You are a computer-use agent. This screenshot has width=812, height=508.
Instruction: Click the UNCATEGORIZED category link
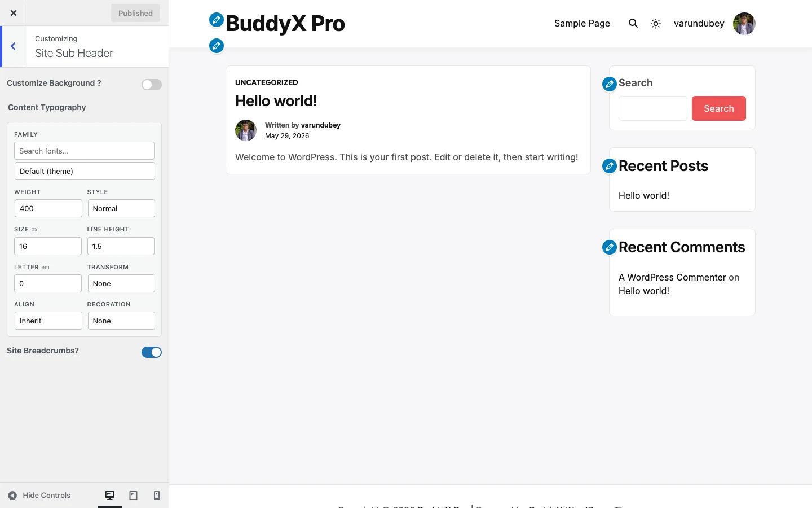coord(267,82)
